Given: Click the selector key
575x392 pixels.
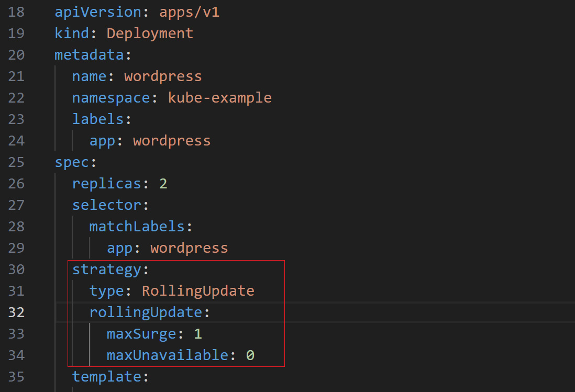Looking at the screenshot, I should click(x=107, y=205).
